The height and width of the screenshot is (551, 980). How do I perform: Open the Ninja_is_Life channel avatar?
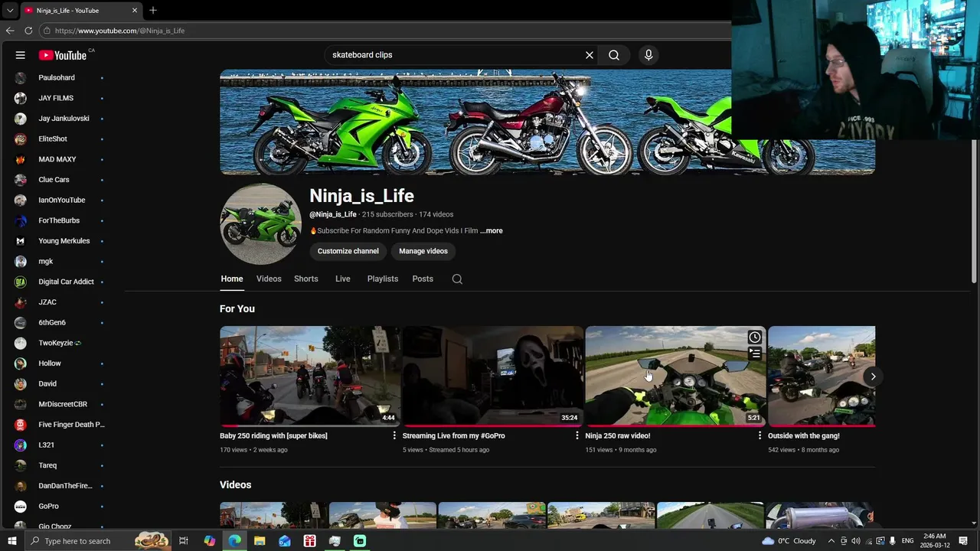(261, 224)
